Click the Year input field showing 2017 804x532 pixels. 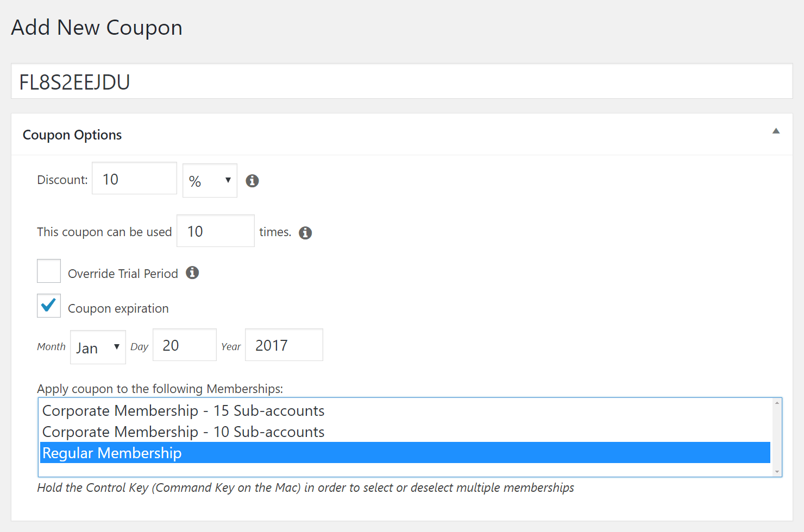tap(284, 345)
